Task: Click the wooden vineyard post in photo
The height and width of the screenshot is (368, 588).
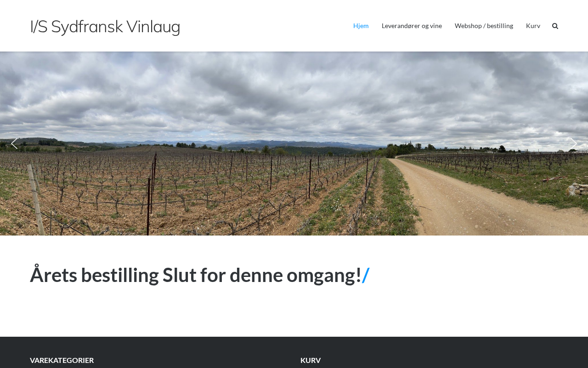Action: coord(38,200)
